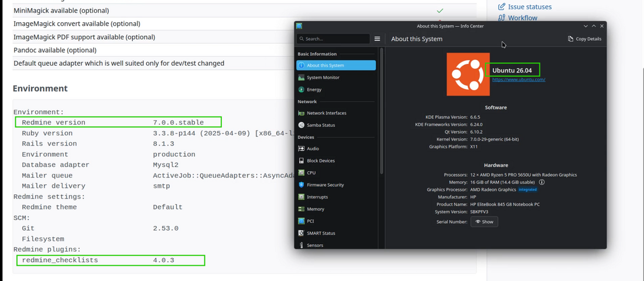Image resolution: width=644 pixels, height=281 pixels.
Task: Click the Environment heading in Redmine
Action: tap(40, 88)
